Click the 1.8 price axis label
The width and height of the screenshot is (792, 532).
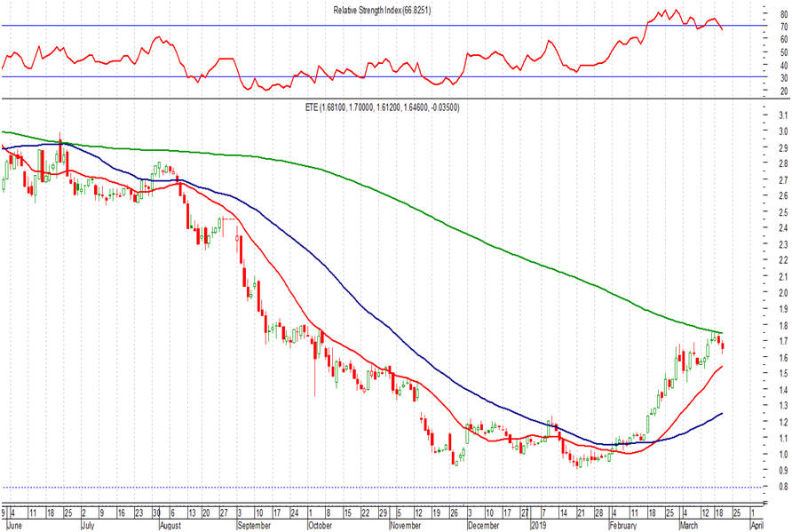click(x=783, y=325)
